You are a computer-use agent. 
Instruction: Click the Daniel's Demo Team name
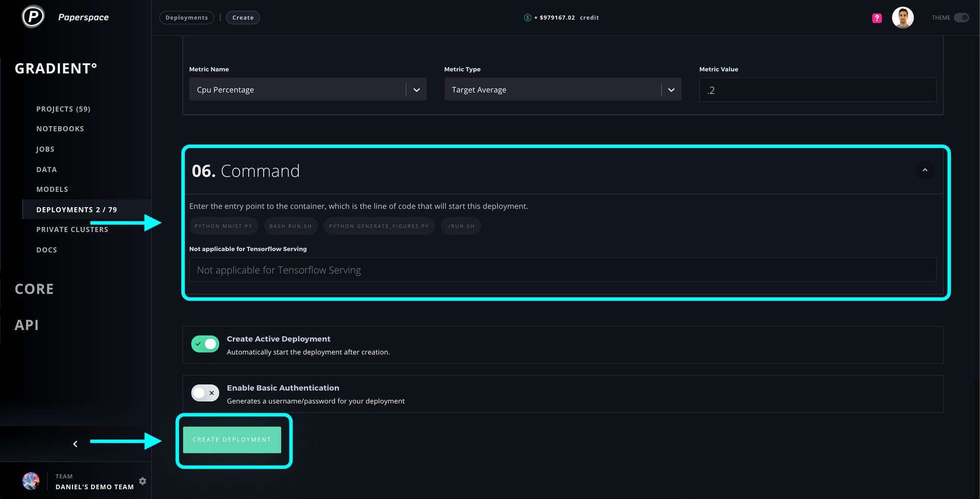coord(95,487)
